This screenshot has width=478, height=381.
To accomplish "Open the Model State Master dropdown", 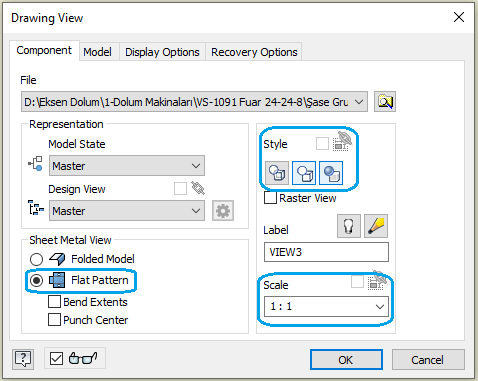I will pyautogui.click(x=127, y=165).
